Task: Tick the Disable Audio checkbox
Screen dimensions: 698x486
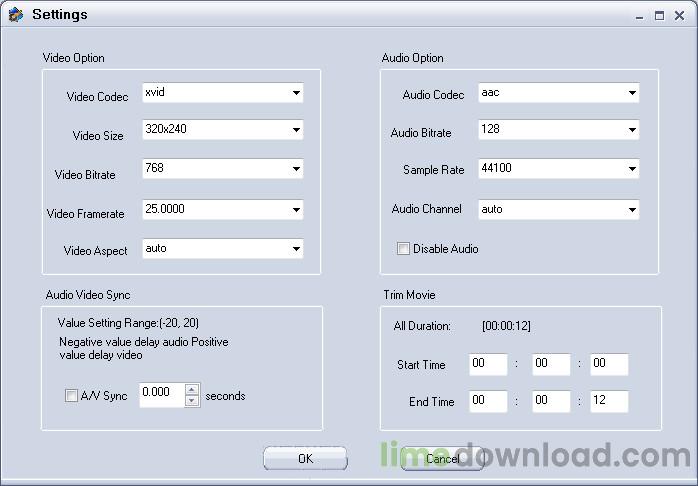Action: point(403,248)
